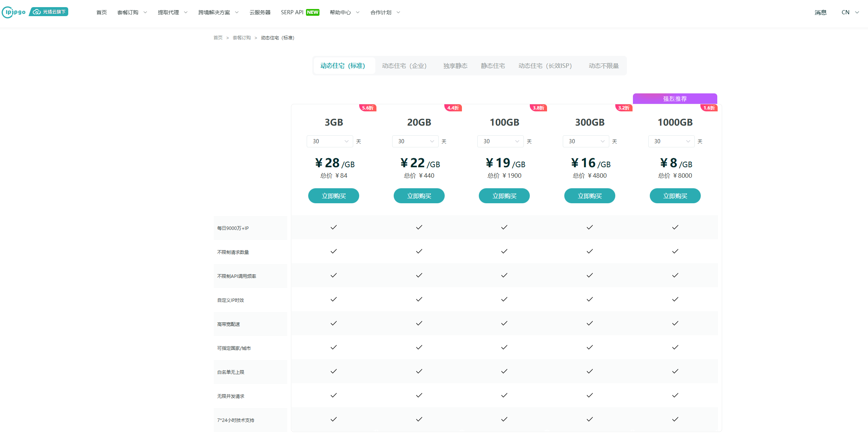Viewport: 868px width, 444px height.
Task: Go to 首页 via breadcrumb link
Action: click(218, 38)
